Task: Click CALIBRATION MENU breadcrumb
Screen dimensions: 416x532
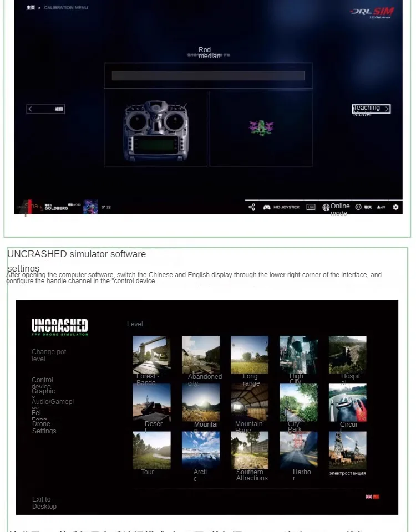Action: point(66,7)
